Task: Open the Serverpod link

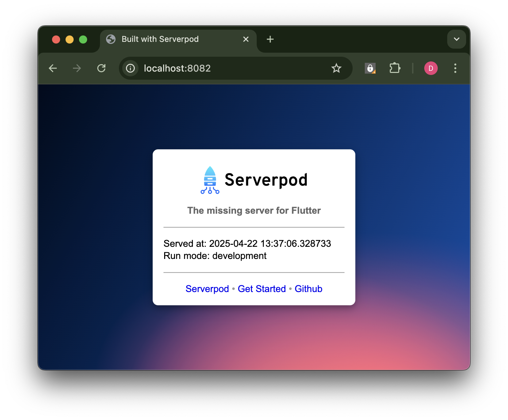Action: [x=207, y=289]
